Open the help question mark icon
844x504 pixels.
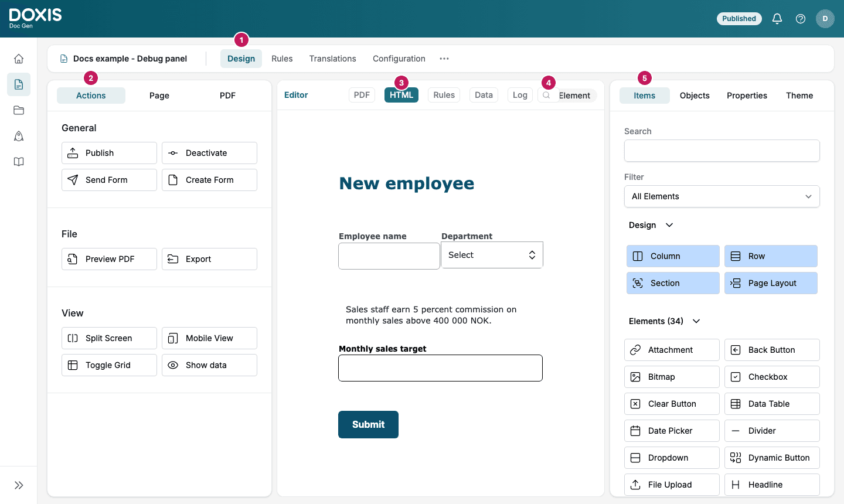[801, 19]
